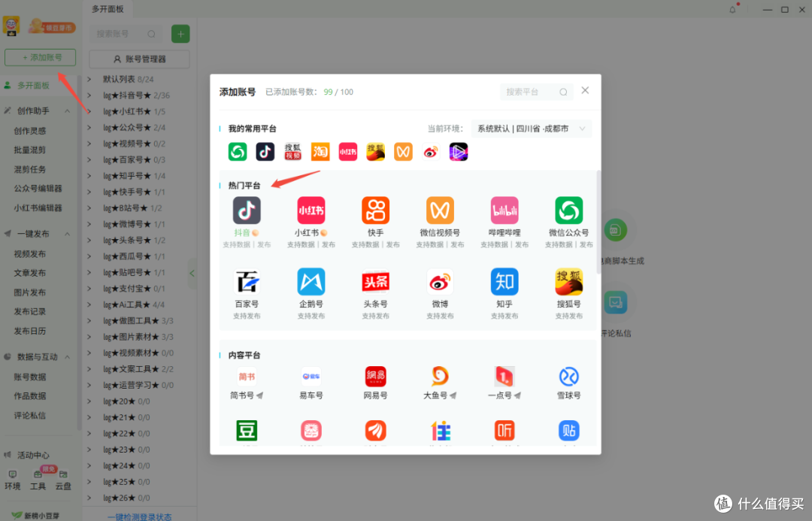Select the log★图片素材★ 3/3 row
This screenshot has height=521, width=812.
pyautogui.click(x=139, y=337)
